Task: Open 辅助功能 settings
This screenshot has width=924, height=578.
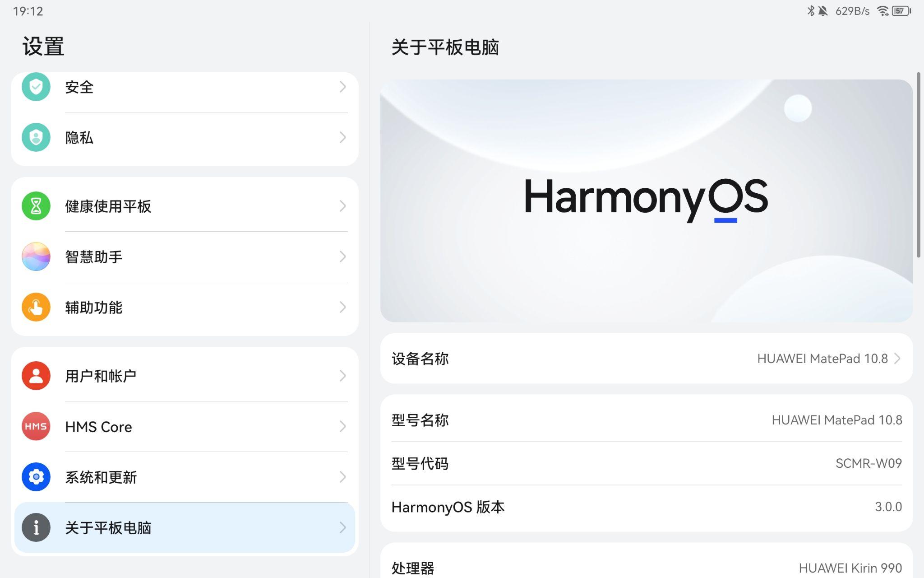Action: click(185, 307)
